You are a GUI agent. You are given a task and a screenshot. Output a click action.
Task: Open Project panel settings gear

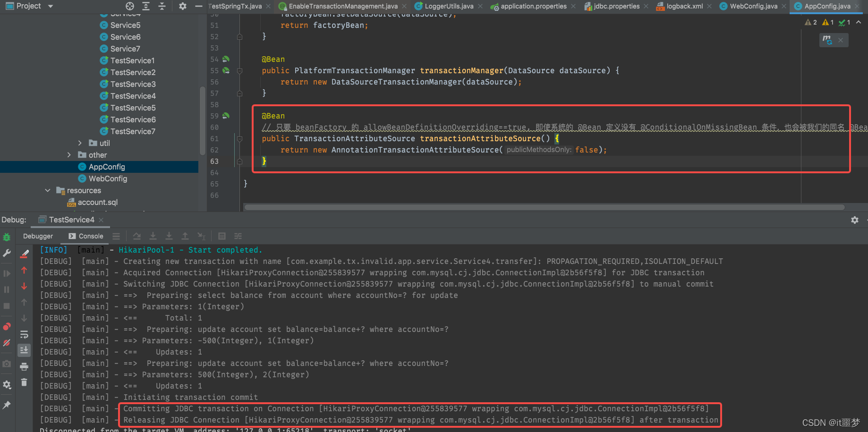pos(183,6)
